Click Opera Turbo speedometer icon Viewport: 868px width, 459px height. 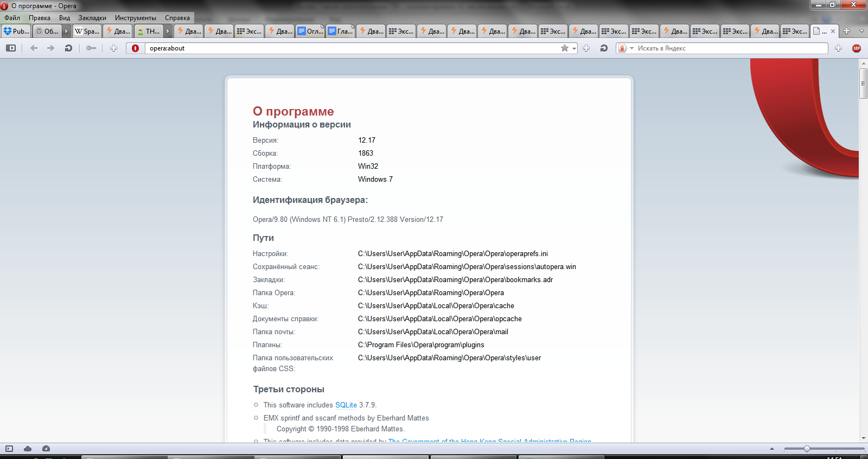(46, 449)
